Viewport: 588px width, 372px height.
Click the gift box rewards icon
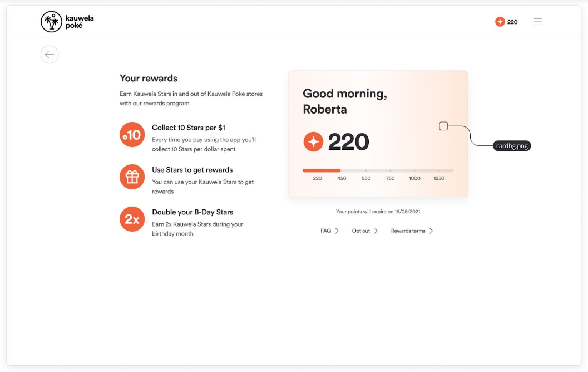[x=132, y=177]
